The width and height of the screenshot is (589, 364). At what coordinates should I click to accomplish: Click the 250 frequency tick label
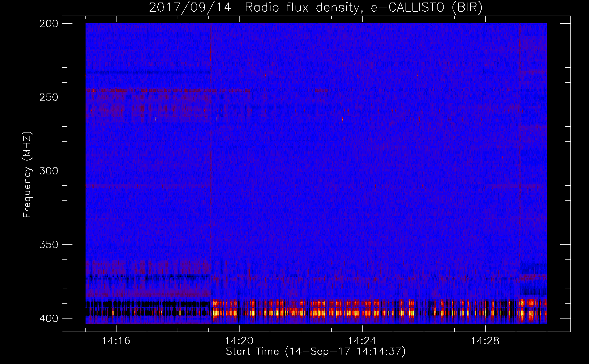tap(49, 97)
